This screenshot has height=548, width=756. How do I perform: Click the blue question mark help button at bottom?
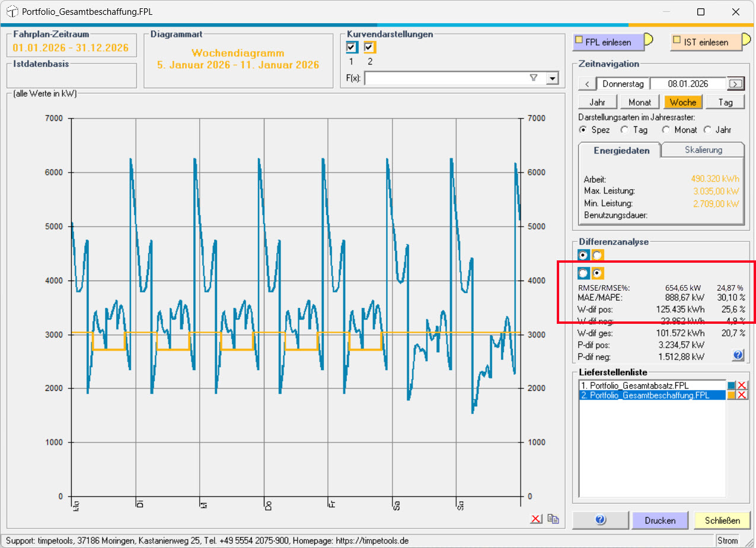coord(600,520)
